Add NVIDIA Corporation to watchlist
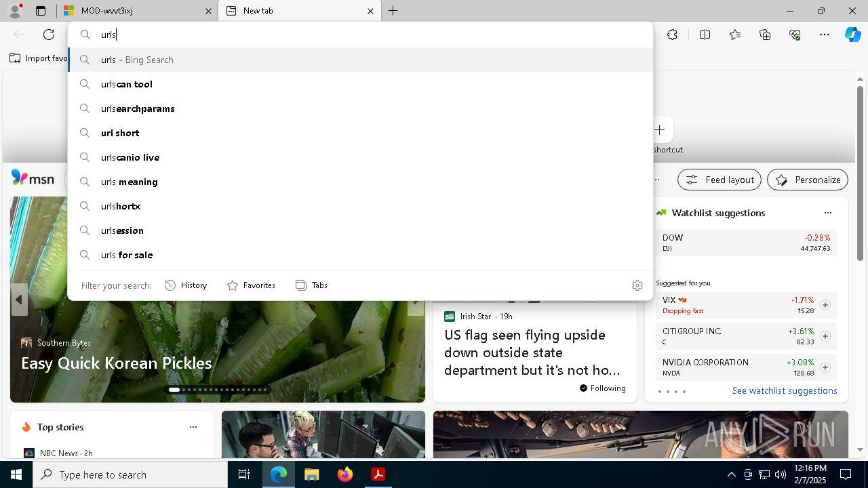The height and width of the screenshot is (488, 868). tap(825, 367)
